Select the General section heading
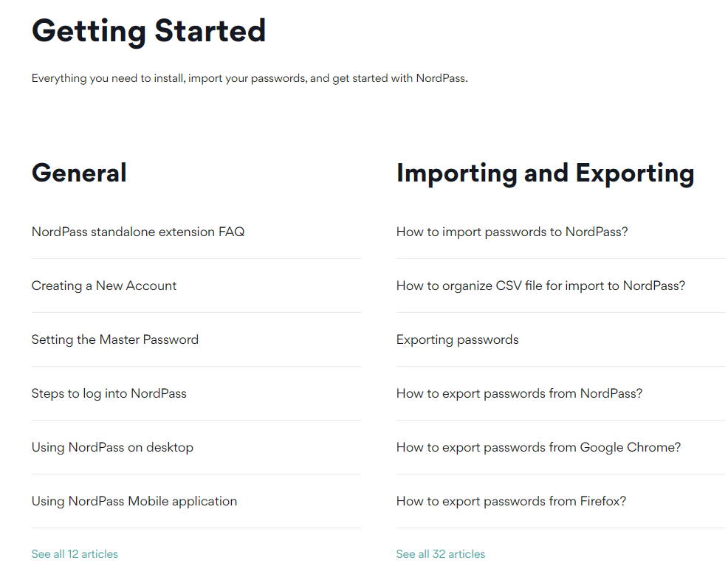The width and height of the screenshot is (728, 577). click(79, 173)
